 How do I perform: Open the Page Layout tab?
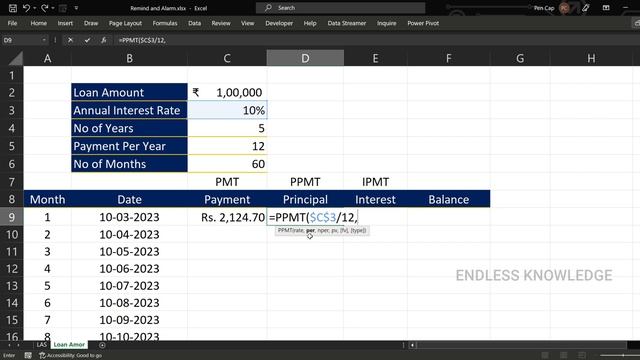click(x=125, y=23)
